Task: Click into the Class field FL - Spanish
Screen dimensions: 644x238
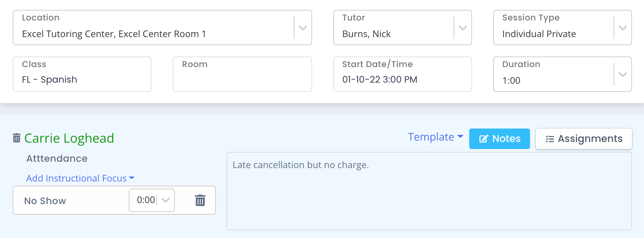Action: (82, 74)
